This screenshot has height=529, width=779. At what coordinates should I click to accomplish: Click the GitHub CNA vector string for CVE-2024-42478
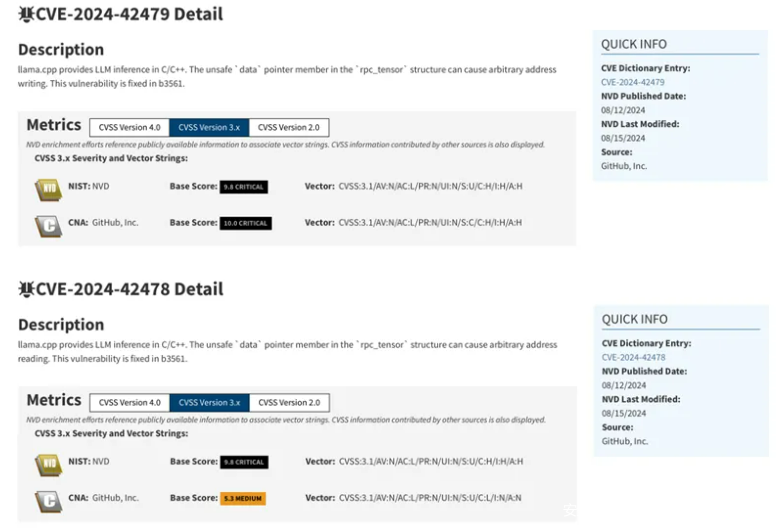[x=430, y=497]
